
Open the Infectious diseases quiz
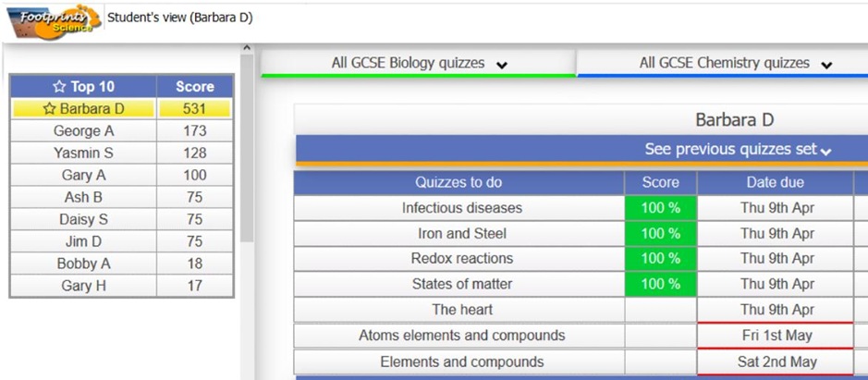coord(461,208)
